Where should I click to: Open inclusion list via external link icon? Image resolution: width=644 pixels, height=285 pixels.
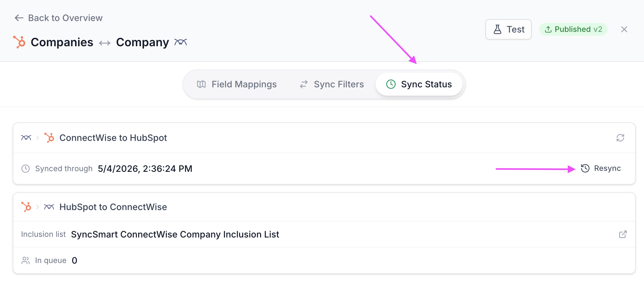623,234
